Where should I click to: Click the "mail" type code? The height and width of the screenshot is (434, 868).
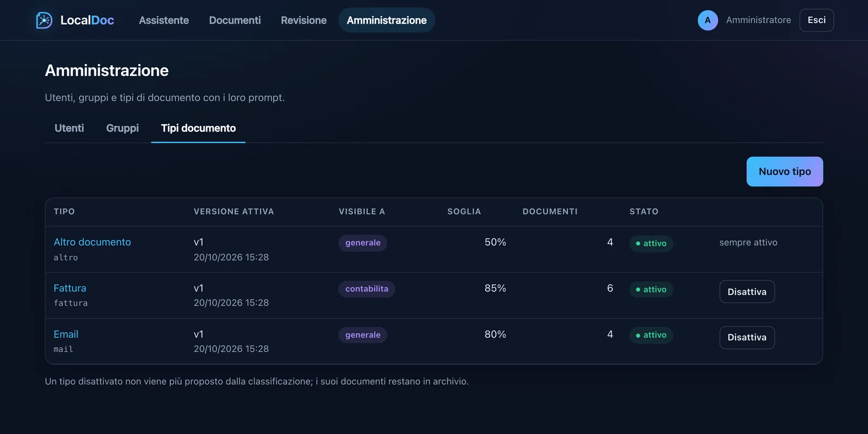pyautogui.click(x=63, y=349)
